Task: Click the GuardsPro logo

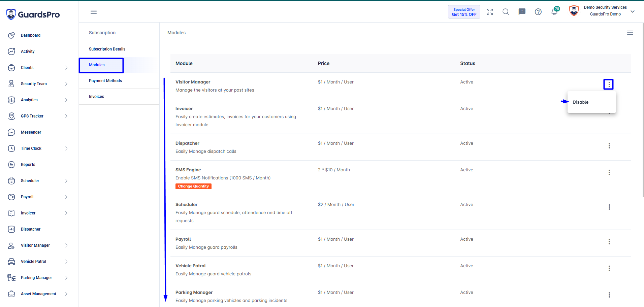Action: click(x=33, y=14)
